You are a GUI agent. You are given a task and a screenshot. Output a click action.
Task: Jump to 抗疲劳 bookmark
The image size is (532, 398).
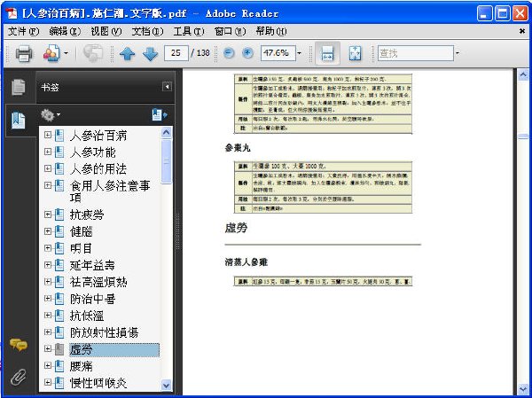(x=87, y=215)
